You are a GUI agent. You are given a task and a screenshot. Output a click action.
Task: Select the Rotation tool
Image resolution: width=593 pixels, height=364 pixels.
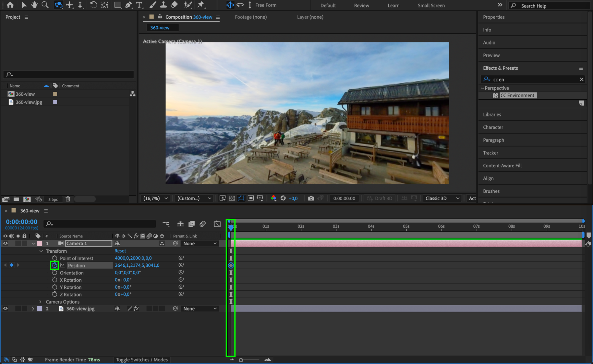pyautogui.click(x=93, y=5)
